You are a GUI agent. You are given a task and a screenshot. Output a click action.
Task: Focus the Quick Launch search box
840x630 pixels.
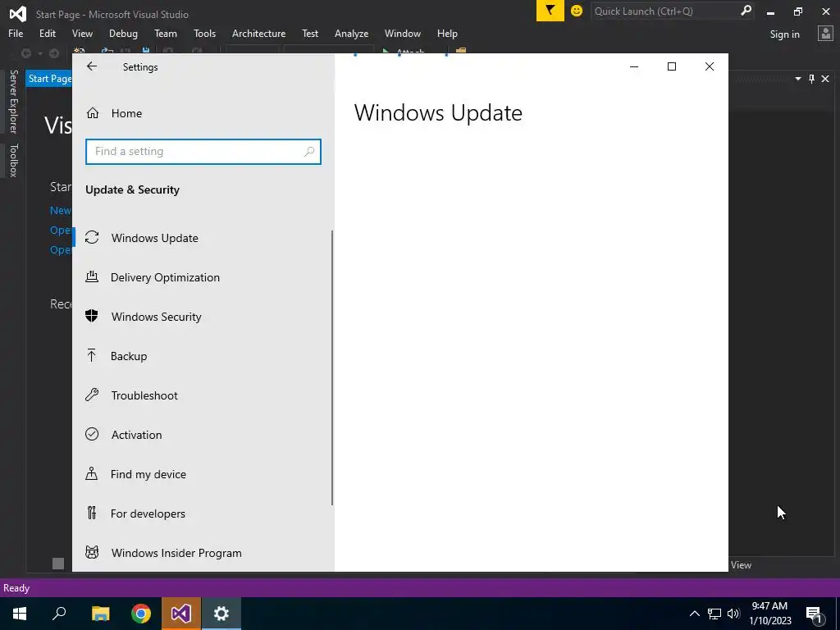click(x=672, y=11)
